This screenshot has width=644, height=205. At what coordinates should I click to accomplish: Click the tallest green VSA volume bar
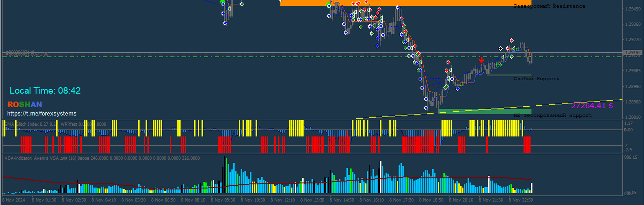226,175
